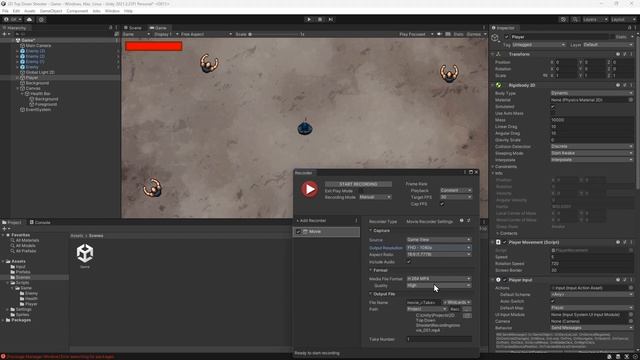
Task: Toggle the Include Audio checkbox
Action: click(x=409, y=262)
